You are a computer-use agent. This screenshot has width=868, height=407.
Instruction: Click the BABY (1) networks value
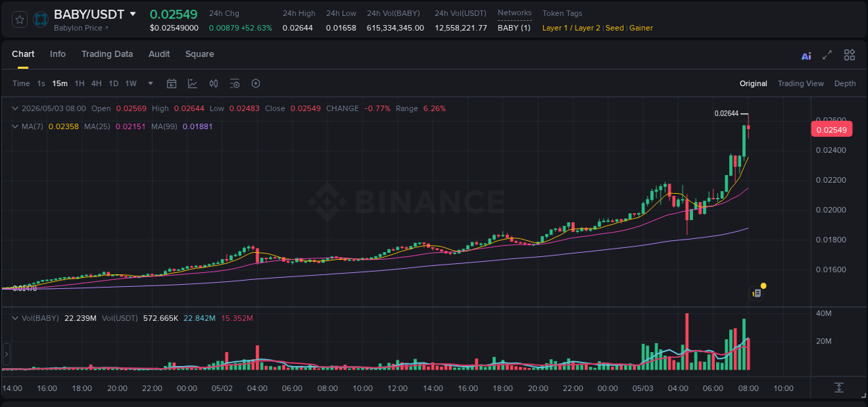(x=514, y=28)
